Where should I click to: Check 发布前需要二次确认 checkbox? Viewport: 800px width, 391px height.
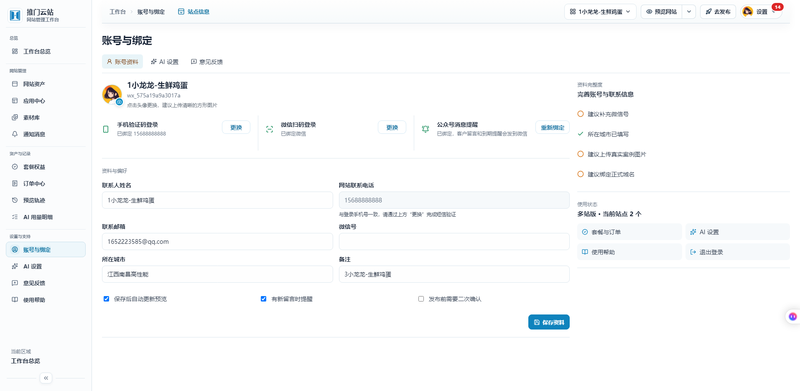[421, 299]
